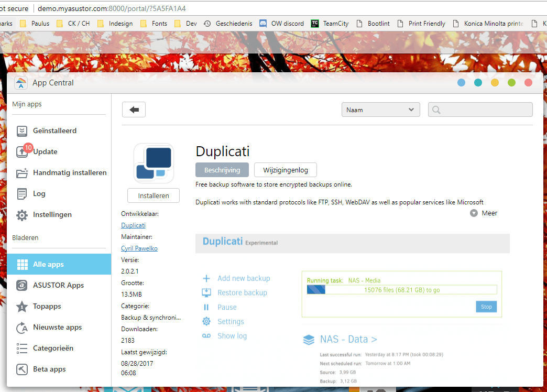Switch to the Wijzigingenlog tab

pyautogui.click(x=286, y=170)
